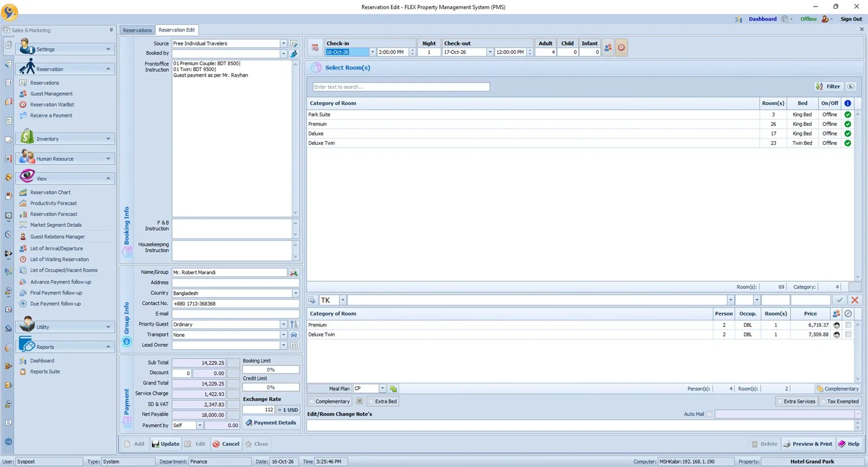Click the red circular icon after Infant
Viewport: 868px width, 467px height.
pyautogui.click(x=622, y=48)
